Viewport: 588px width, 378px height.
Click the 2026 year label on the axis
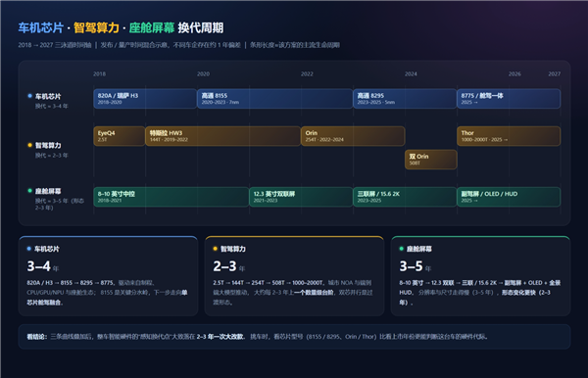tap(514, 73)
